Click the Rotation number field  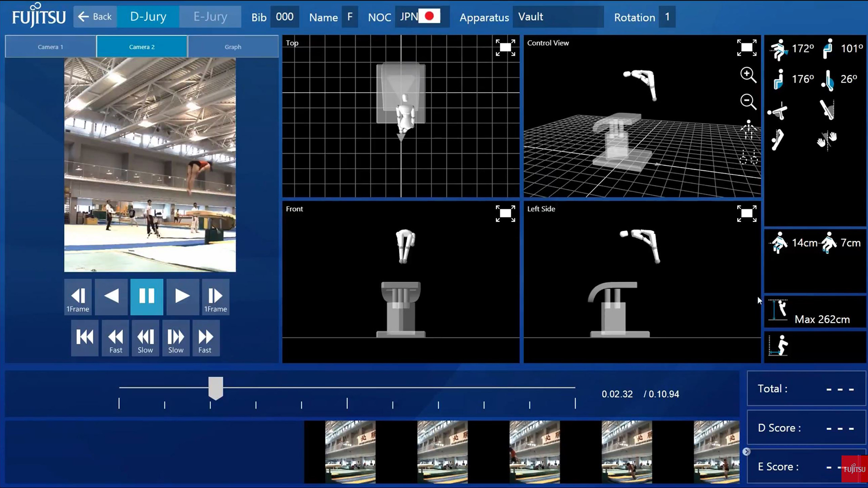667,17
